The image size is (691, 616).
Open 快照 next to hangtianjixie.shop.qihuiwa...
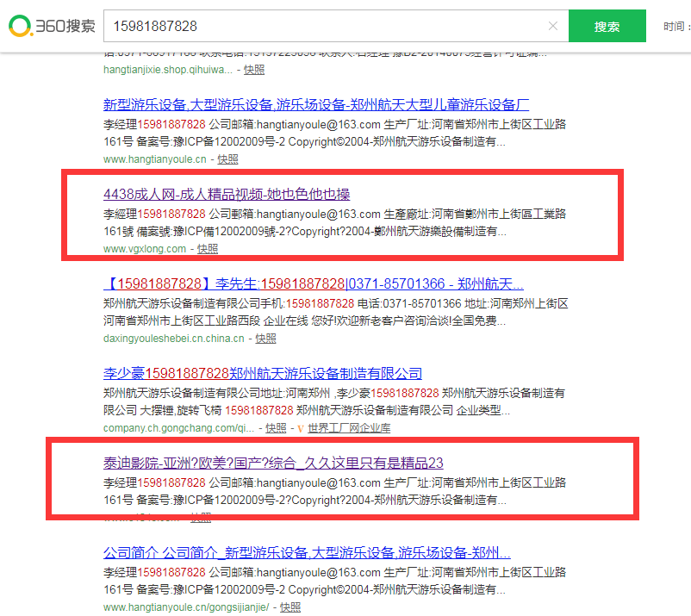(254, 70)
